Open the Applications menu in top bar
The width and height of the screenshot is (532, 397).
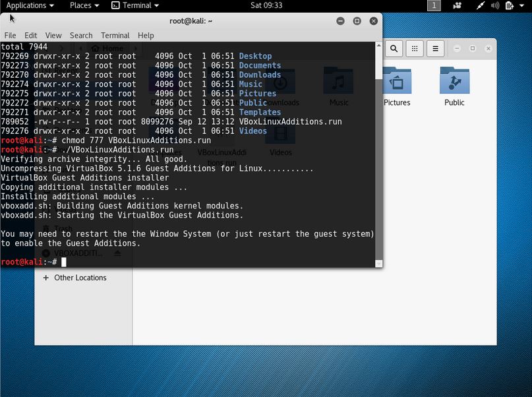coord(30,5)
